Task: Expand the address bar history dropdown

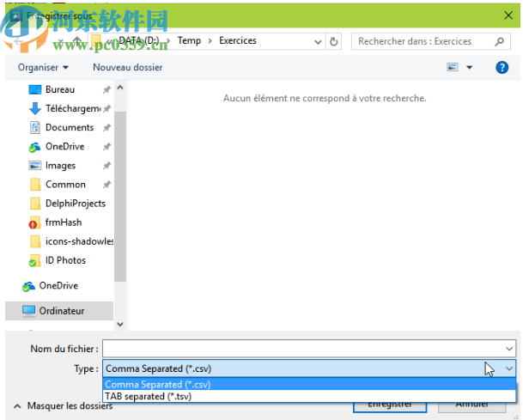Action: [318, 42]
